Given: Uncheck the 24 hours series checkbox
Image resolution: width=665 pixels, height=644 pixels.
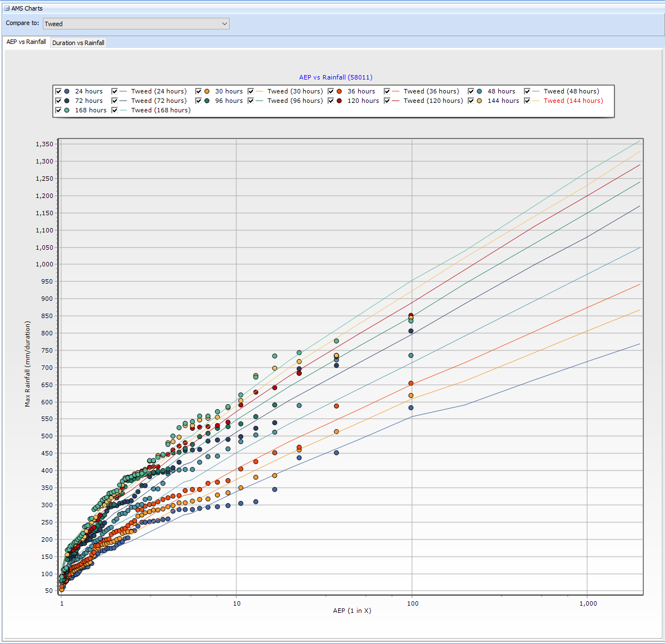Looking at the screenshot, I should click(58, 91).
